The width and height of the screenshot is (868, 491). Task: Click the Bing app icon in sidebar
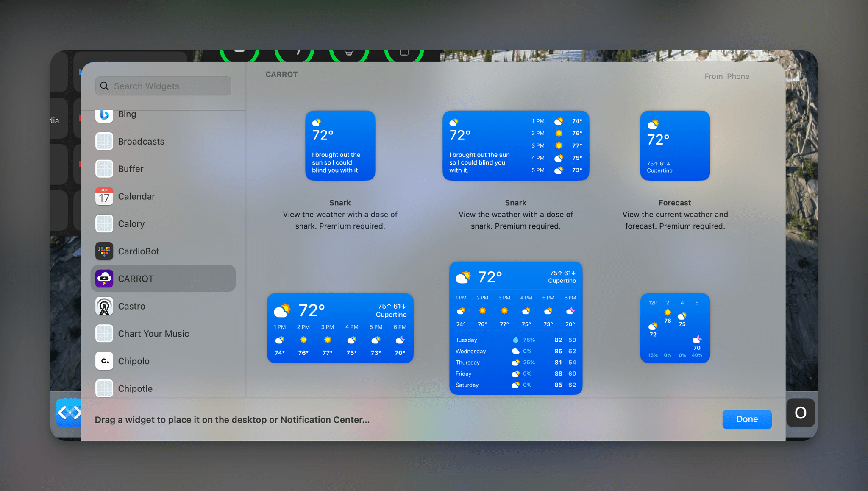click(104, 115)
